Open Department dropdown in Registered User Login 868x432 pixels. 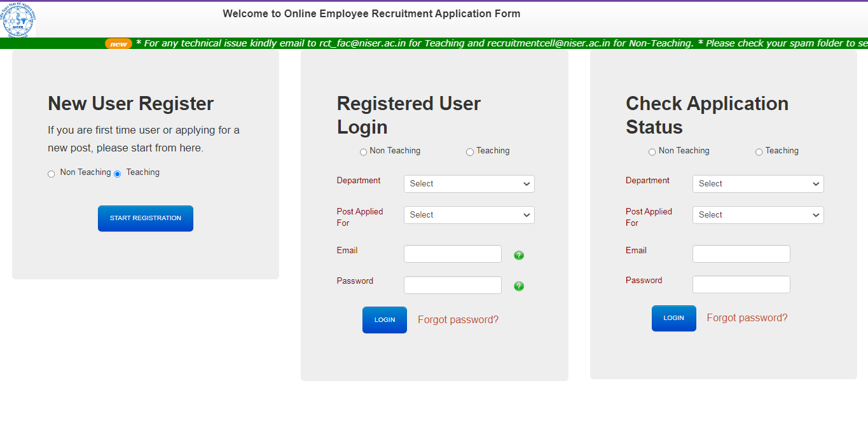pyautogui.click(x=469, y=184)
